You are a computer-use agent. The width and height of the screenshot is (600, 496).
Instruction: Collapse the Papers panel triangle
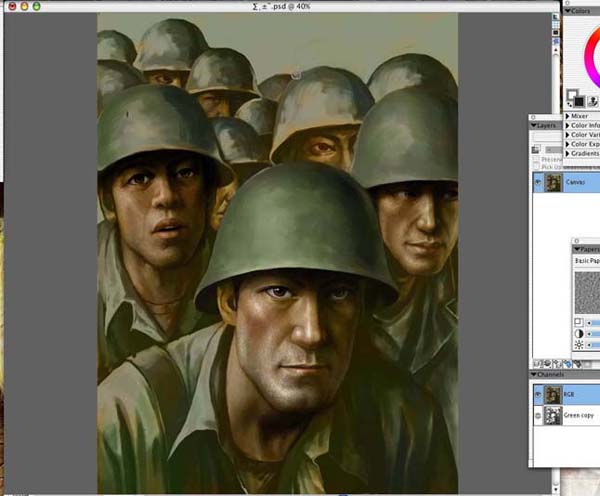click(x=577, y=250)
